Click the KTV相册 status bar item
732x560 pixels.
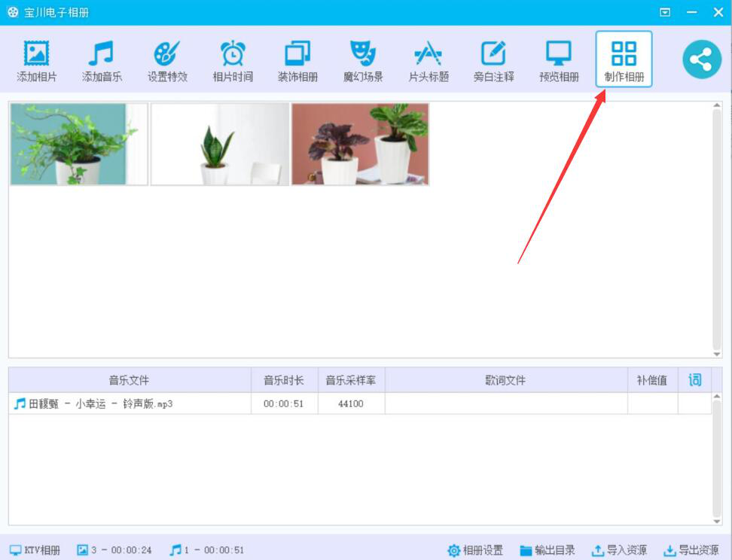click(35, 549)
